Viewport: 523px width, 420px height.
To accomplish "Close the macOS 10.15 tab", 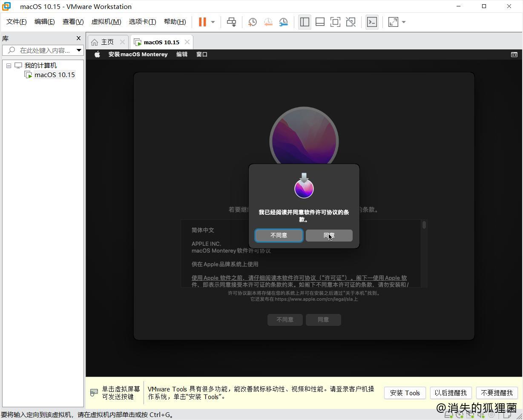I will coord(187,42).
